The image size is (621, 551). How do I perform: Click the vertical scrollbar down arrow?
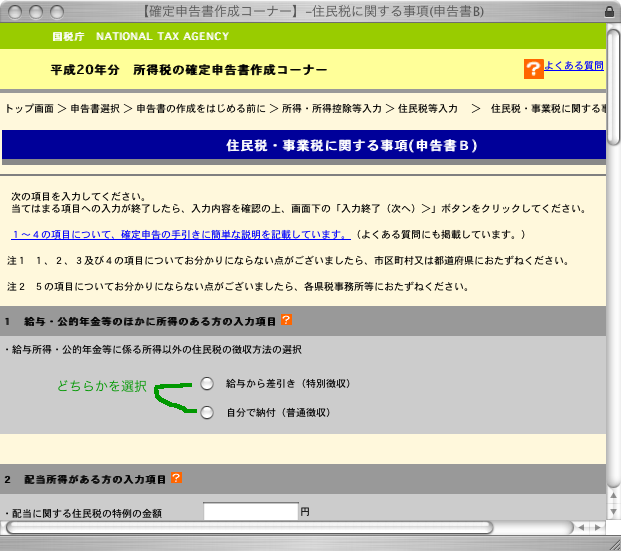(x=612, y=511)
